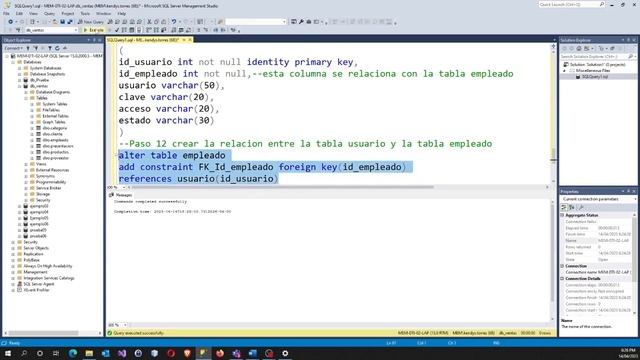Select the Messages results tab
The height and width of the screenshot is (360, 640).
coord(121,195)
